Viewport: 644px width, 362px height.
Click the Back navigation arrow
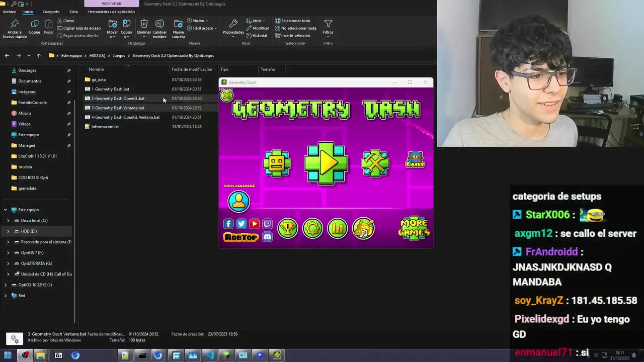tap(7, 56)
